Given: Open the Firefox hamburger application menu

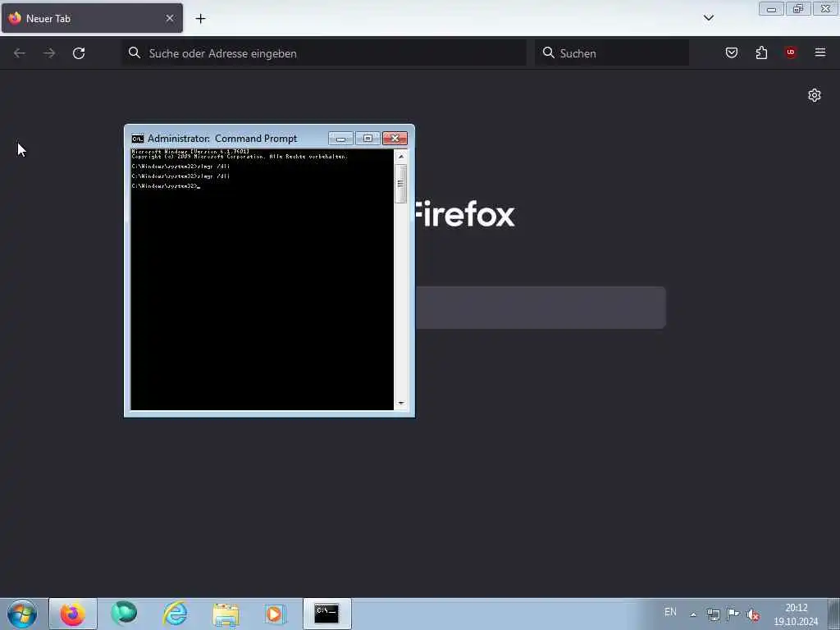Looking at the screenshot, I should [x=820, y=52].
